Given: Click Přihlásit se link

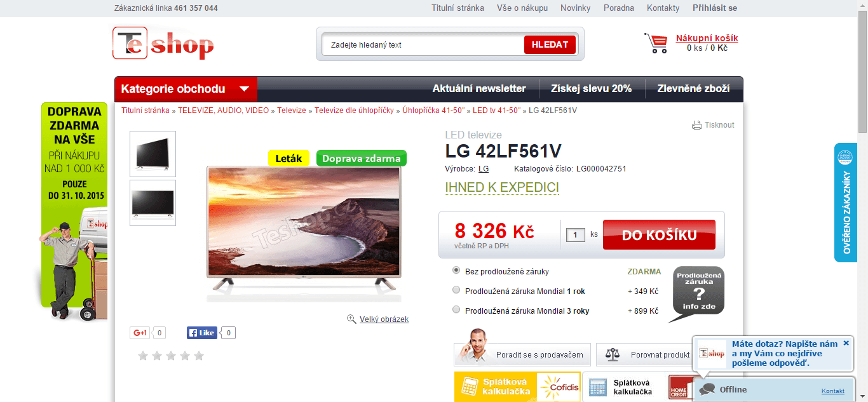Looking at the screenshot, I should click(715, 8).
